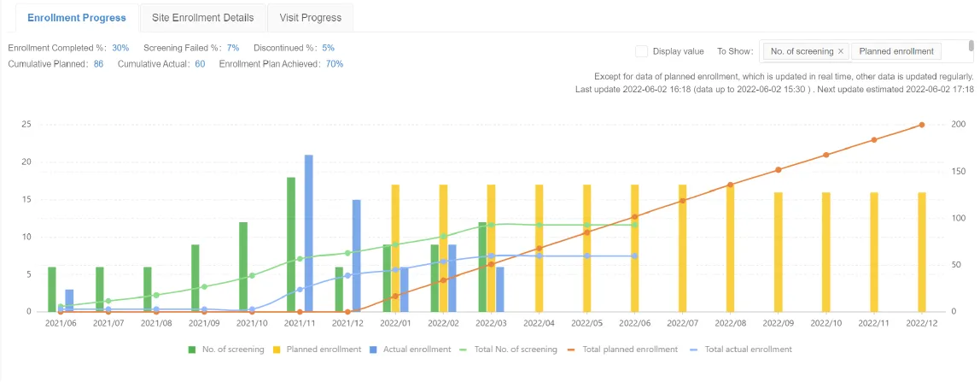Toggle yellow 'Planned enrollment' legend icon
This screenshot has height=382, width=980.
point(278,350)
